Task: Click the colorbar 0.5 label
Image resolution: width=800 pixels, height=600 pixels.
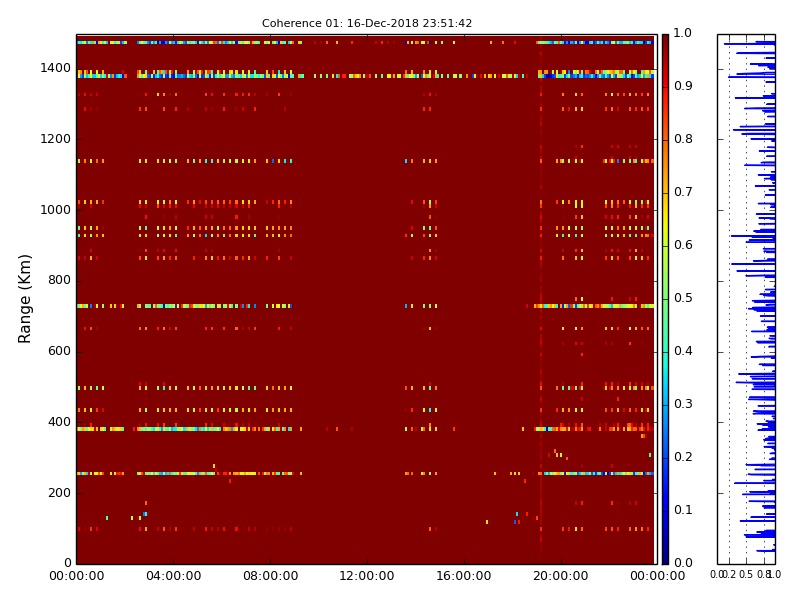Action: click(683, 298)
